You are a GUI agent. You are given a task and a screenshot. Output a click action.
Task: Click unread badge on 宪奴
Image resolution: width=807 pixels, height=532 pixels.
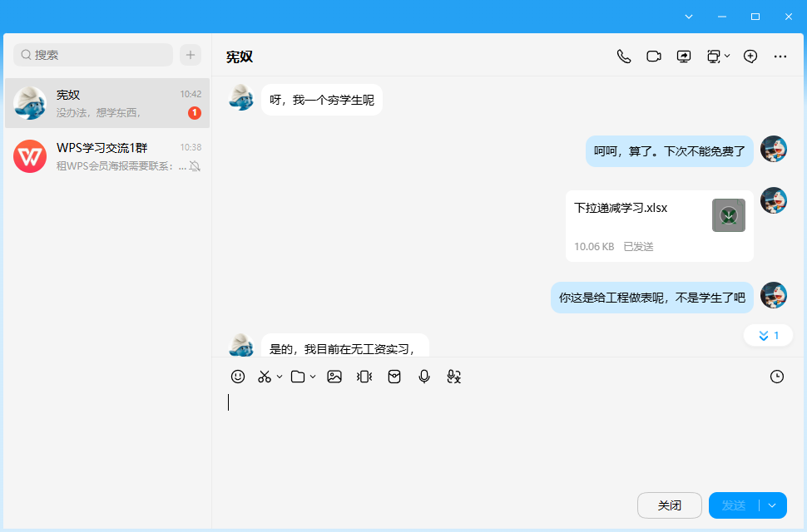pyautogui.click(x=195, y=112)
